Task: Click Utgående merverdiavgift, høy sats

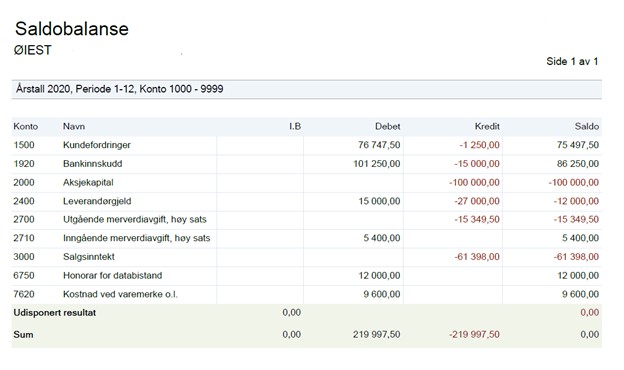Action: tap(135, 219)
